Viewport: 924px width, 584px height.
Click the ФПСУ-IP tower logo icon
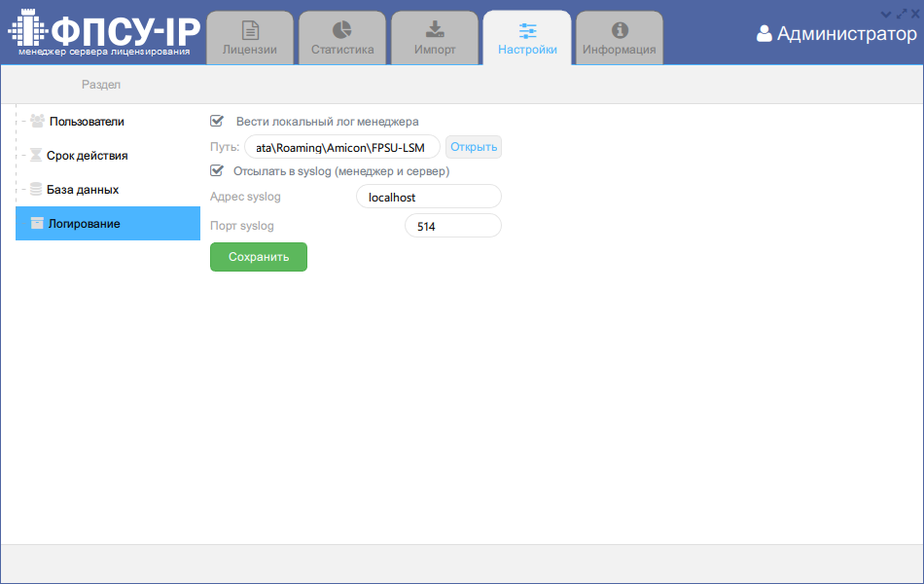(27, 31)
